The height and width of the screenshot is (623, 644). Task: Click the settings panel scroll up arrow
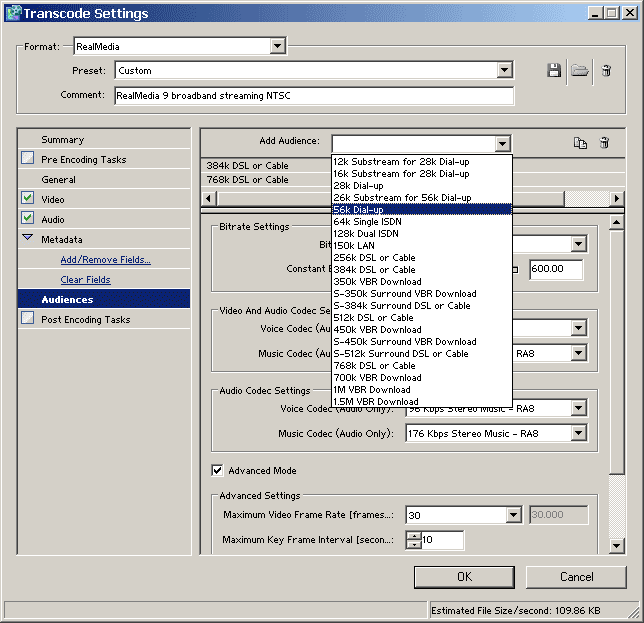point(616,222)
